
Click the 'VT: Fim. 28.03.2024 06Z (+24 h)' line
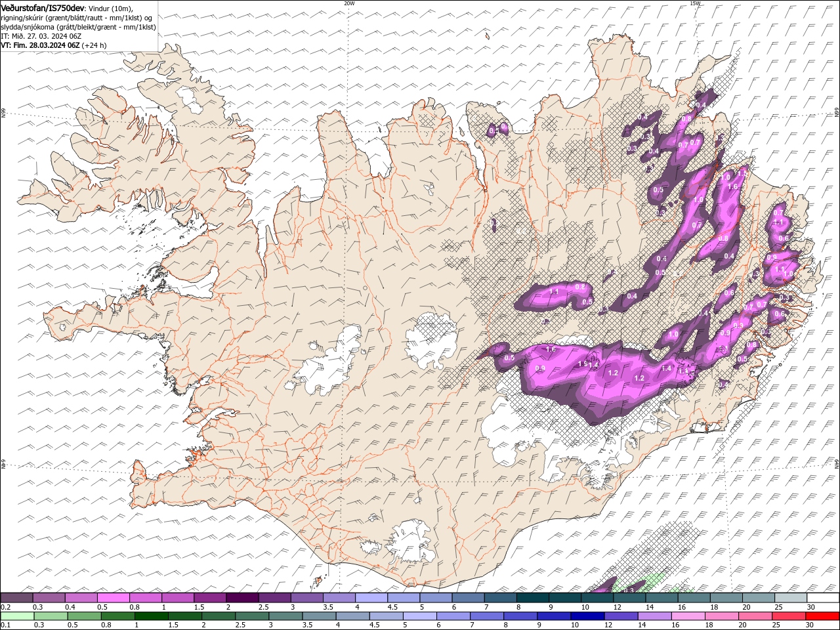tap(54, 45)
